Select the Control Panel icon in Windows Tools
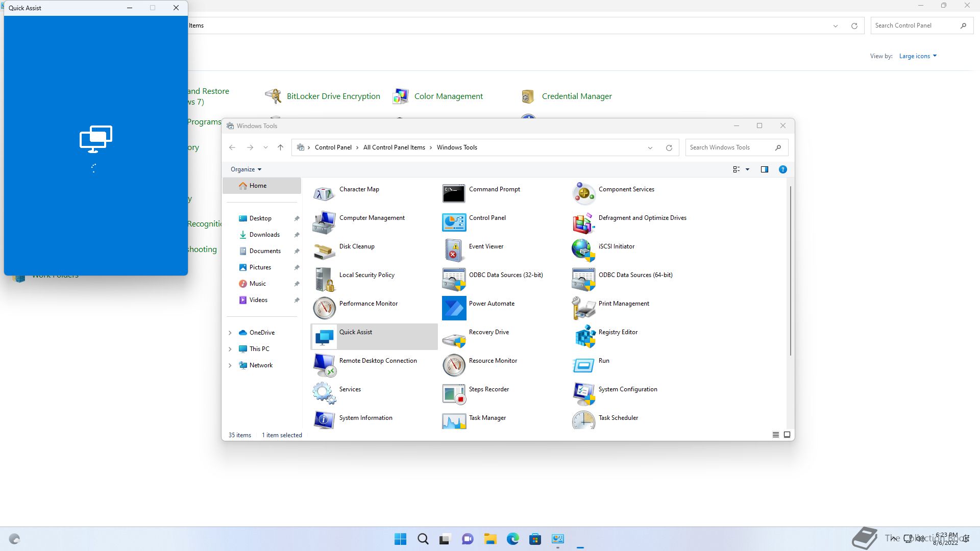Screen dimensions: 980x551 454,222
